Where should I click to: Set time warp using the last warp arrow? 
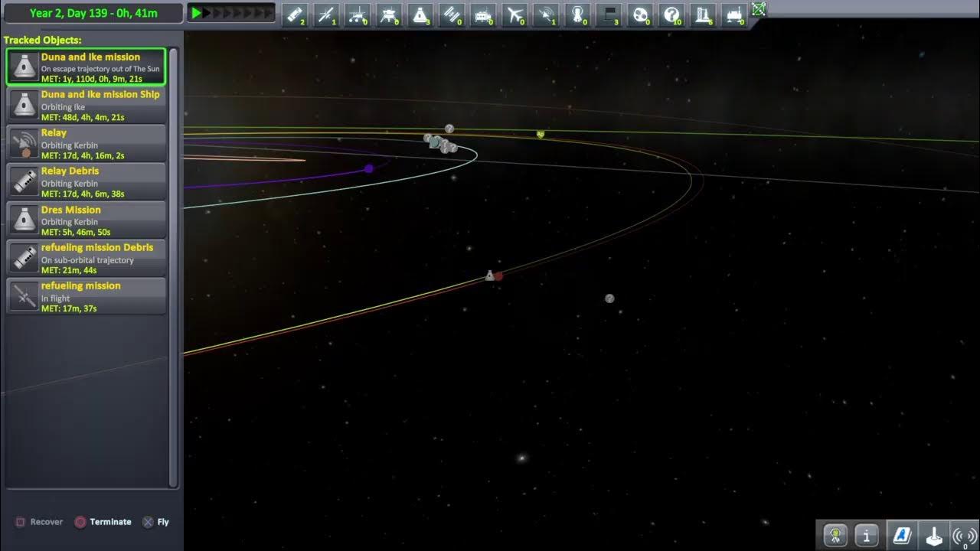coord(268,13)
